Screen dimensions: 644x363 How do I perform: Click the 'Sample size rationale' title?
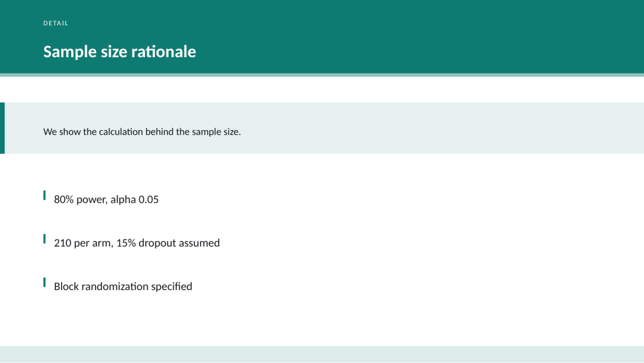pos(120,52)
